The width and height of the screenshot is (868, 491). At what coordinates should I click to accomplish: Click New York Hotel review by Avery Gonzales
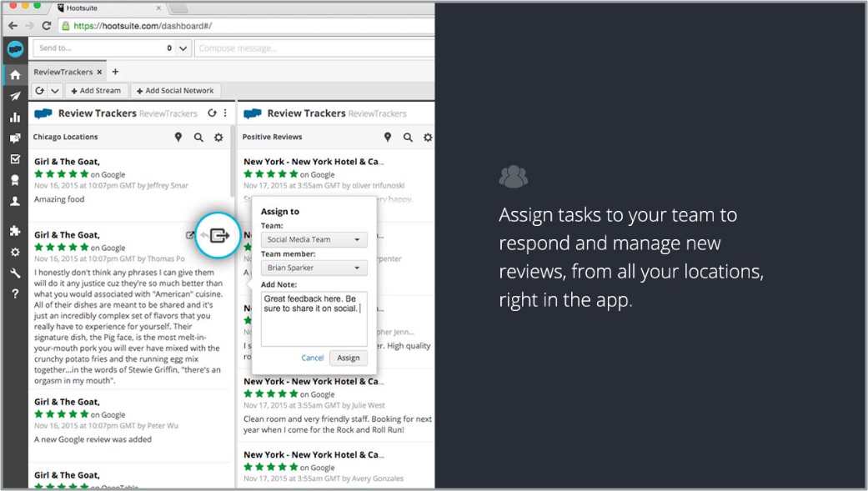(314, 454)
